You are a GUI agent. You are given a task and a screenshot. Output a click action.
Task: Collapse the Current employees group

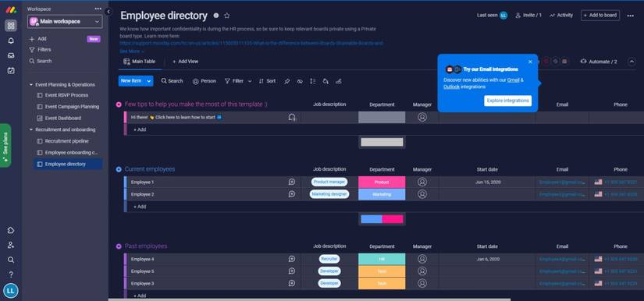click(x=119, y=169)
